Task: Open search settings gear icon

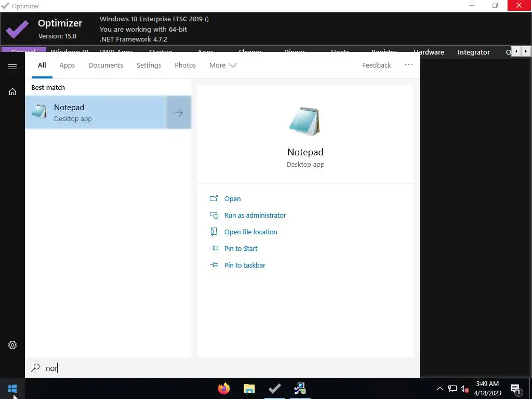Action: tap(12, 345)
